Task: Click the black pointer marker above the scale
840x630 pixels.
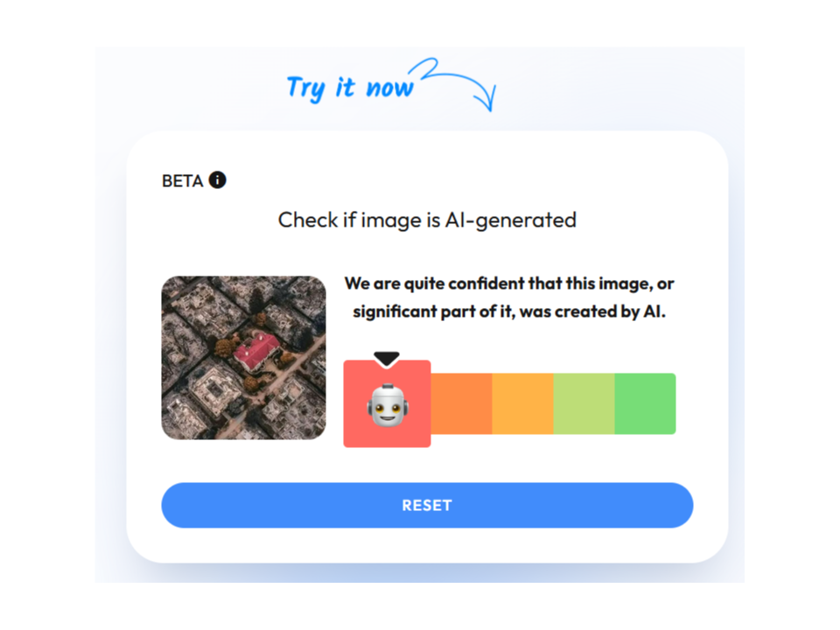Action: pyautogui.click(x=387, y=359)
